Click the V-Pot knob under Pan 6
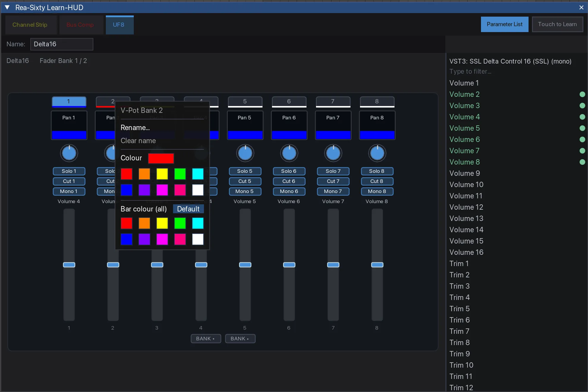This screenshot has width=588, height=392. [x=289, y=153]
